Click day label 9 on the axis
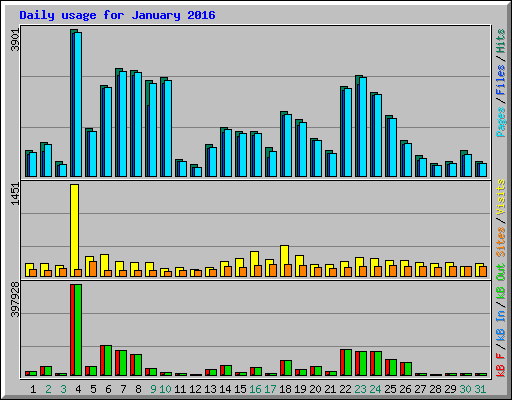This screenshot has height=400, width=512. tap(153, 389)
